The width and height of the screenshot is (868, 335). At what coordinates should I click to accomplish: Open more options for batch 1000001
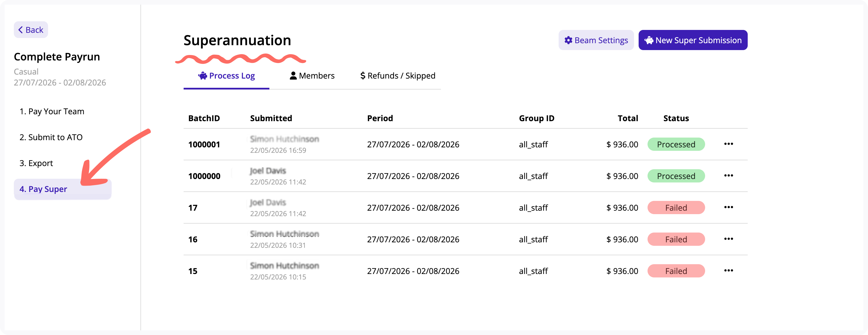pos(728,144)
